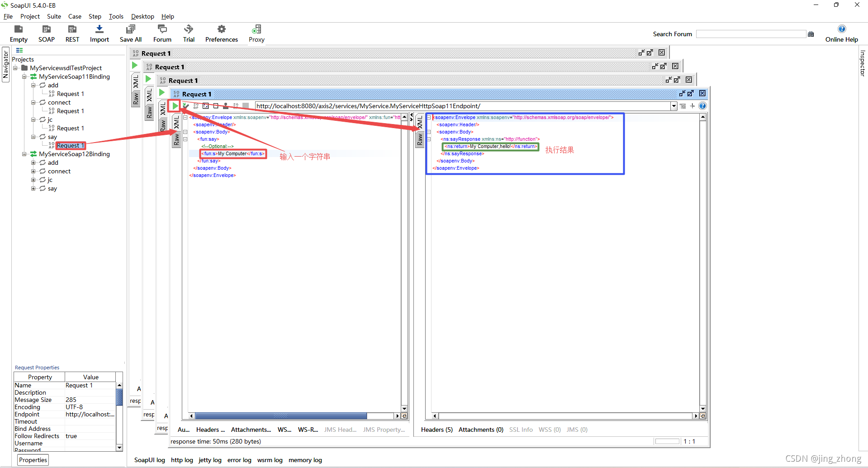Click the clone request icon
The width and height of the screenshot is (868, 468).
226,106
